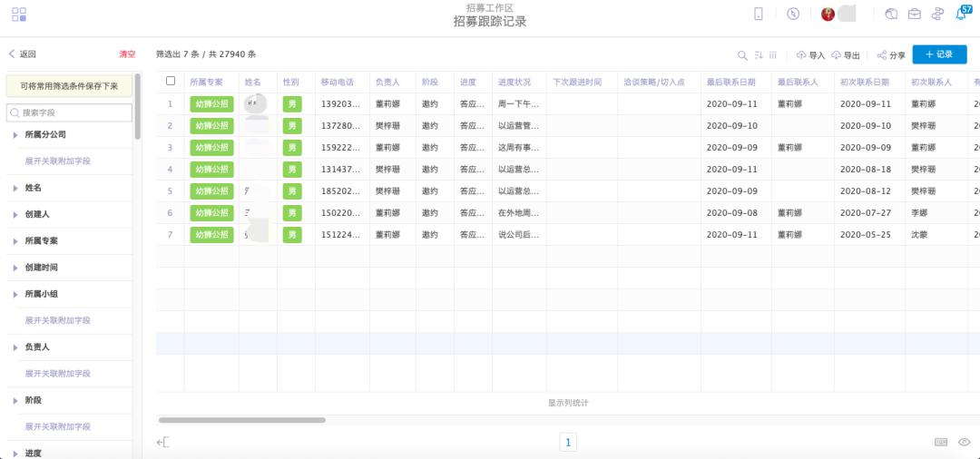Screen dimensions: 980x459
Task: Open the mobile device view icon
Action: pos(758,14)
